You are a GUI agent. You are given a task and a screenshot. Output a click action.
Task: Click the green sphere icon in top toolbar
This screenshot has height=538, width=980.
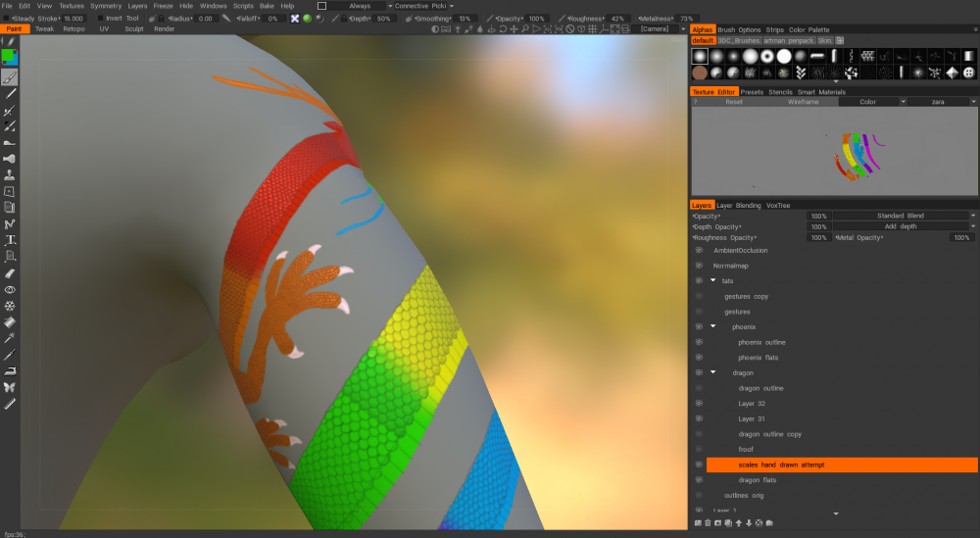coord(307,18)
